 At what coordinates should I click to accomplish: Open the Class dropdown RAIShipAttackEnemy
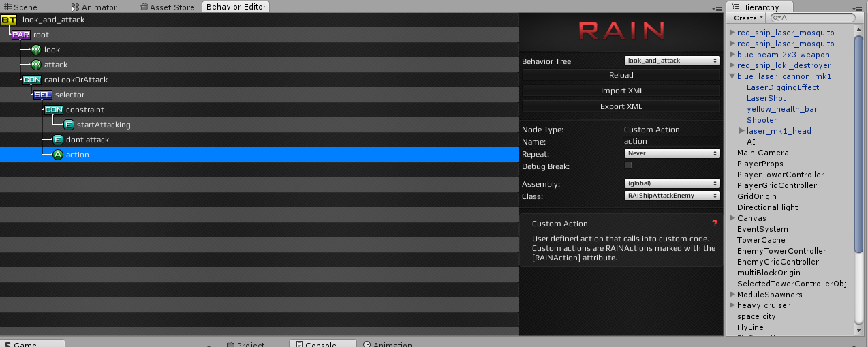click(x=672, y=196)
